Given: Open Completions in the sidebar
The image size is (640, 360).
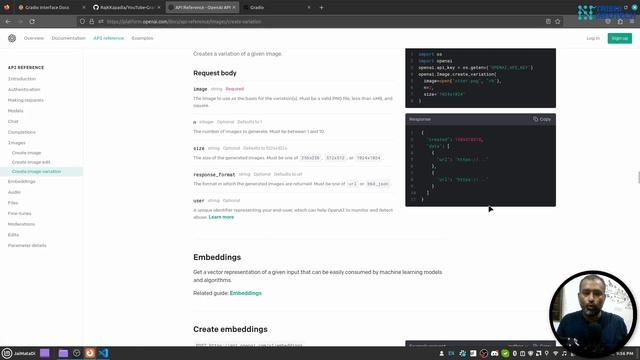Looking at the screenshot, I should (x=22, y=132).
